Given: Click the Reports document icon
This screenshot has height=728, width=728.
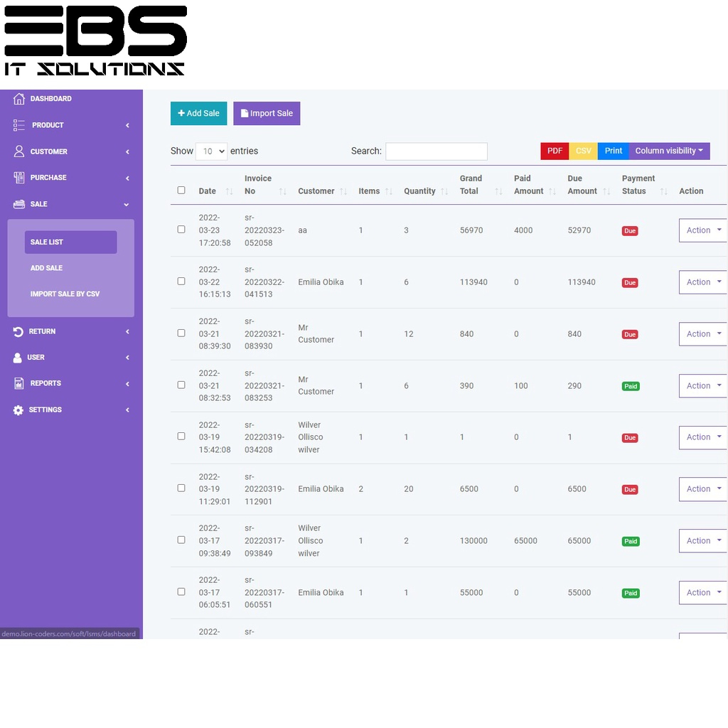Looking at the screenshot, I should coord(18,383).
